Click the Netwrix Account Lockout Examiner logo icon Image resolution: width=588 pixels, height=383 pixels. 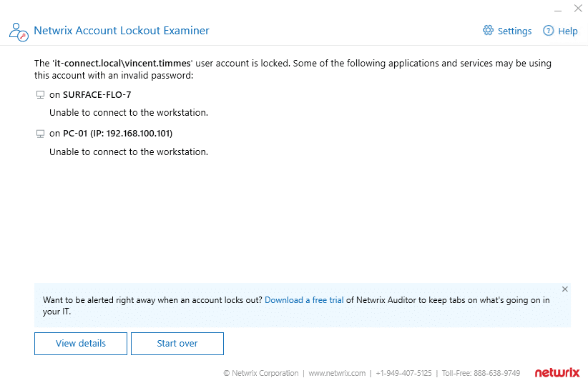19,31
